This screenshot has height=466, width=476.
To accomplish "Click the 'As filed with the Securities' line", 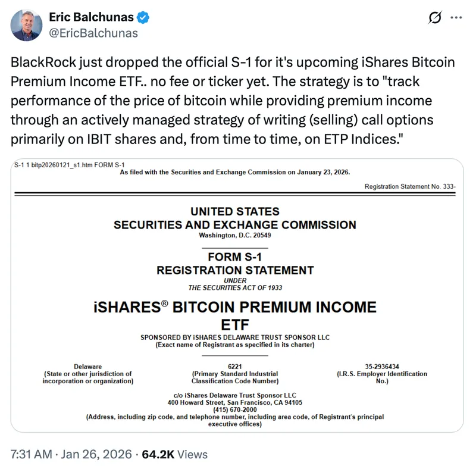I will pos(235,172).
